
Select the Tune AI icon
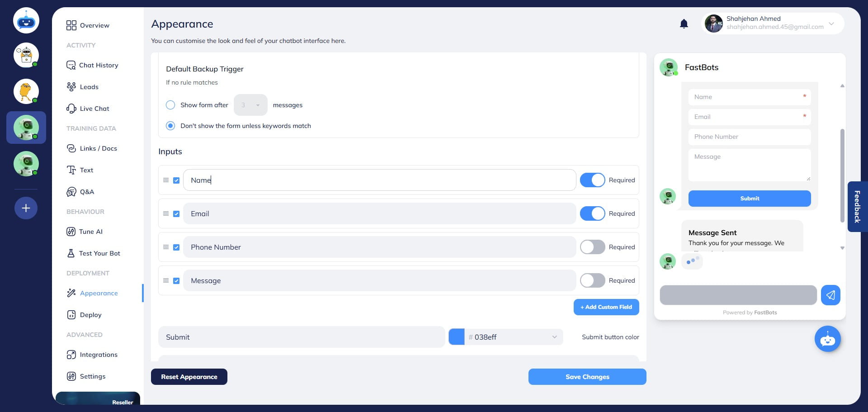[71, 232]
